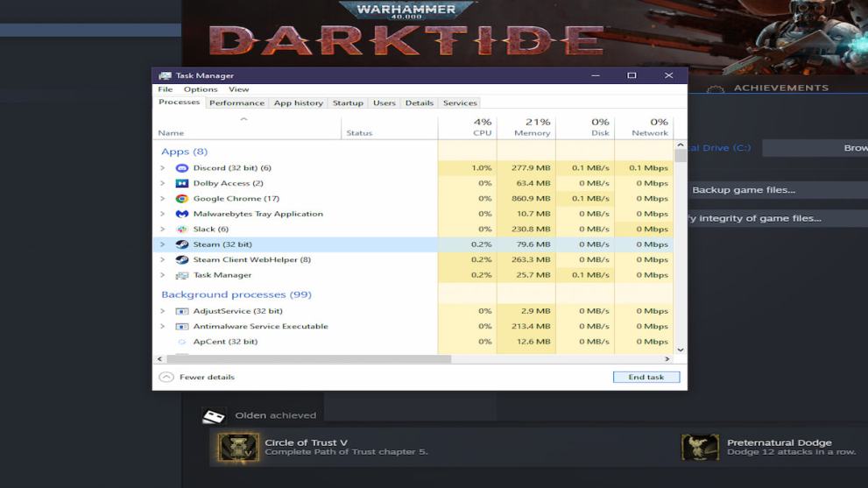Click the End task button
The height and width of the screenshot is (488, 868).
[646, 378]
